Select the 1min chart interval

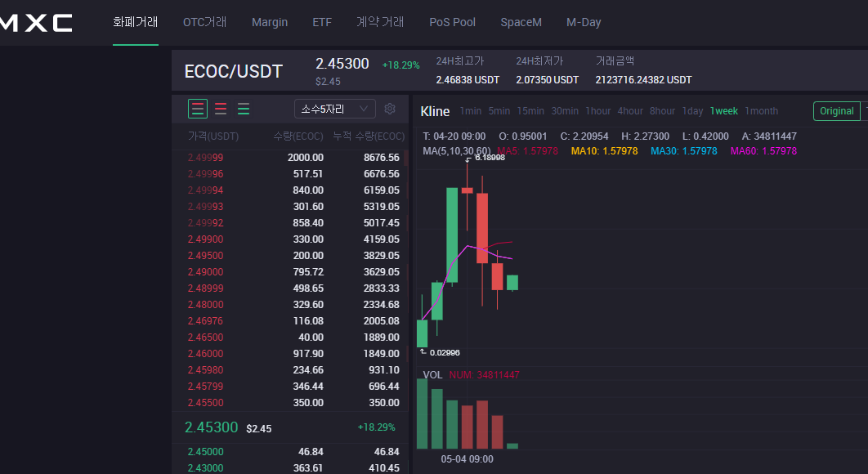(x=471, y=111)
